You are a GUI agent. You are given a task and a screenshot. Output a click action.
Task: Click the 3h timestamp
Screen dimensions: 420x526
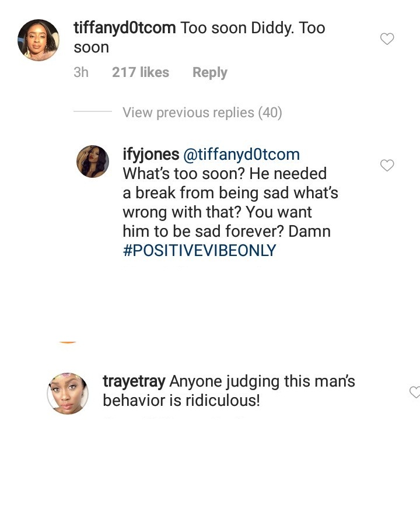click(x=81, y=72)
